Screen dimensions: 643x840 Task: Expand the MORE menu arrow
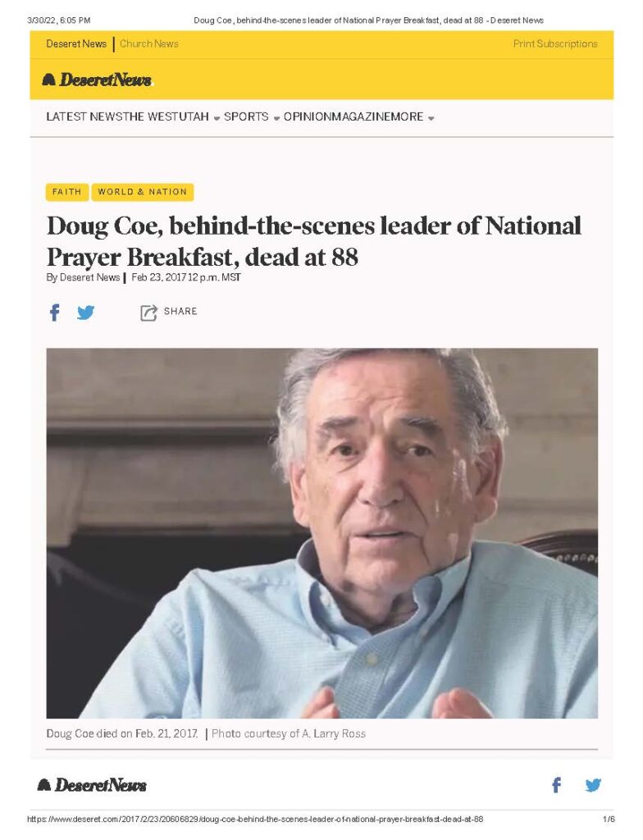(431, 118)
